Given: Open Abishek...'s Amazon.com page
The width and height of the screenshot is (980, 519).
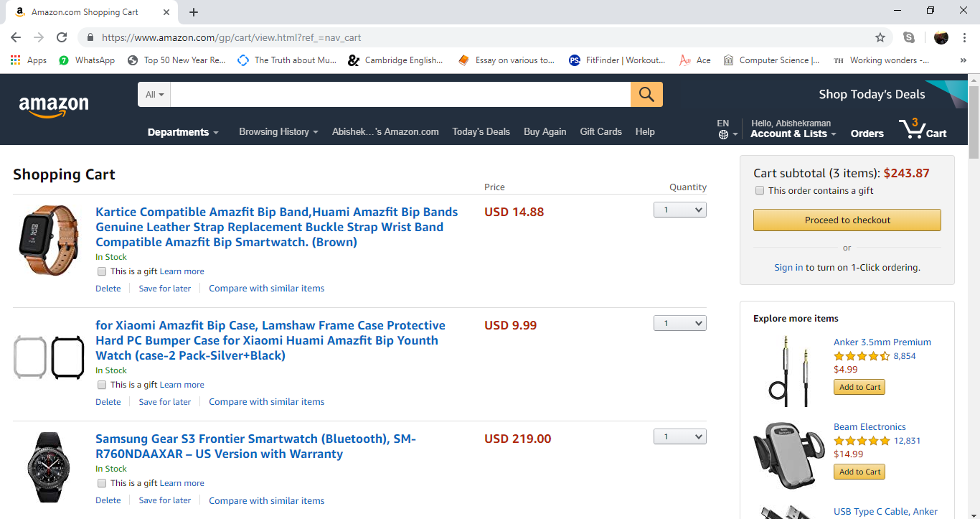Looking at the screenshot, I should pyautogui.click(x=385, y=131).
